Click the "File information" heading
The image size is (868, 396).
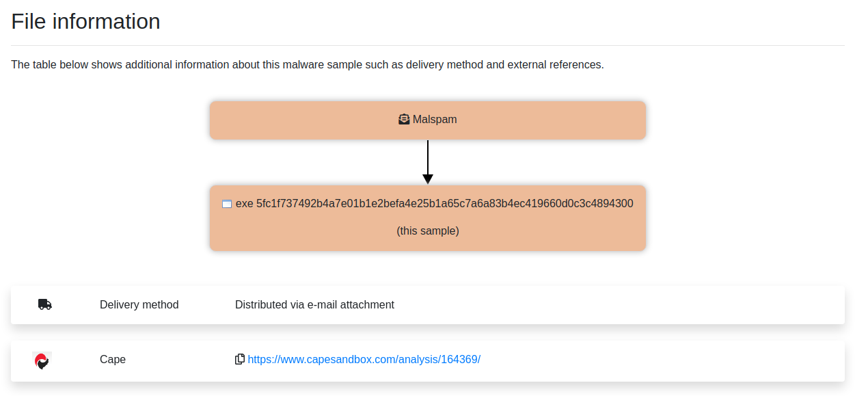[86, 22]
